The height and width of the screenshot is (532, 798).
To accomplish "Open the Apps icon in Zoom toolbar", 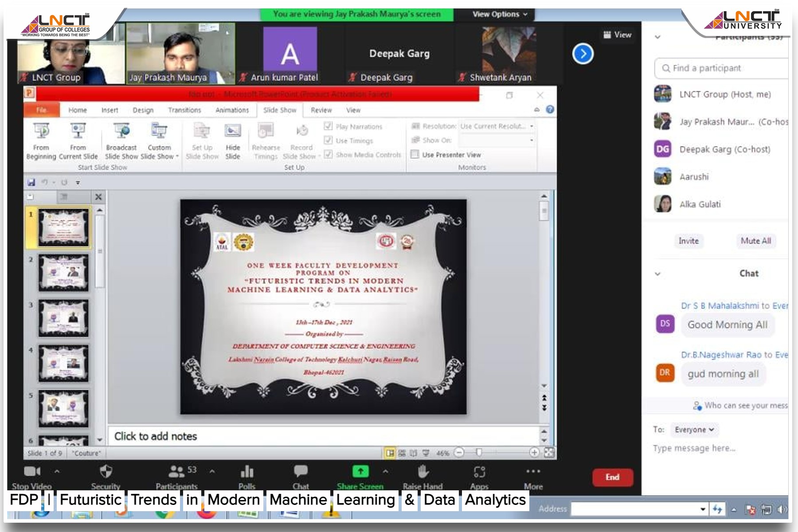I will tap(479, 471).
